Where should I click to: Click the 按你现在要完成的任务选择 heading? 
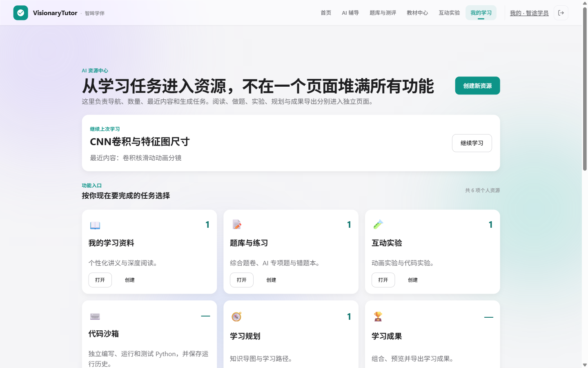[x=126, y=196]
